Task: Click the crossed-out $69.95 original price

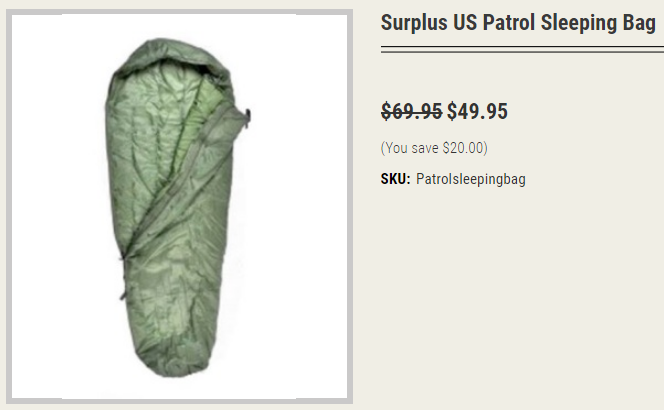Action: (411, 112)
